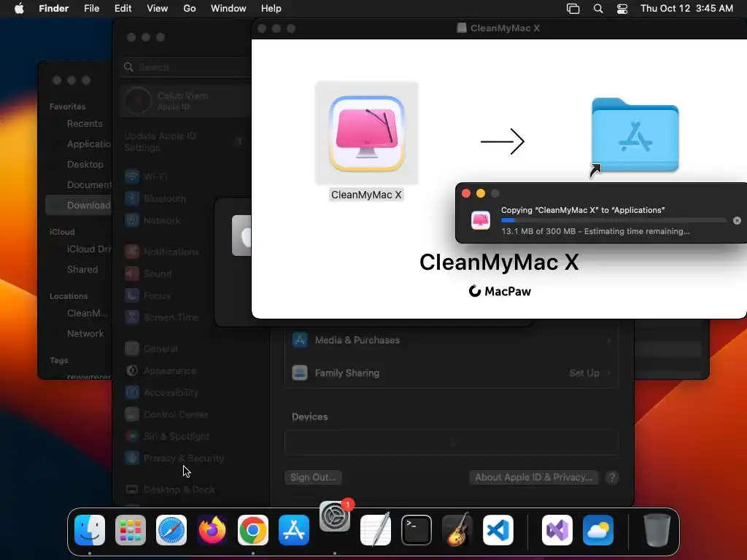Image resolution: width=747 pixels, height=560 pixels.
Task: Open the Go menu
Action: 190,9
